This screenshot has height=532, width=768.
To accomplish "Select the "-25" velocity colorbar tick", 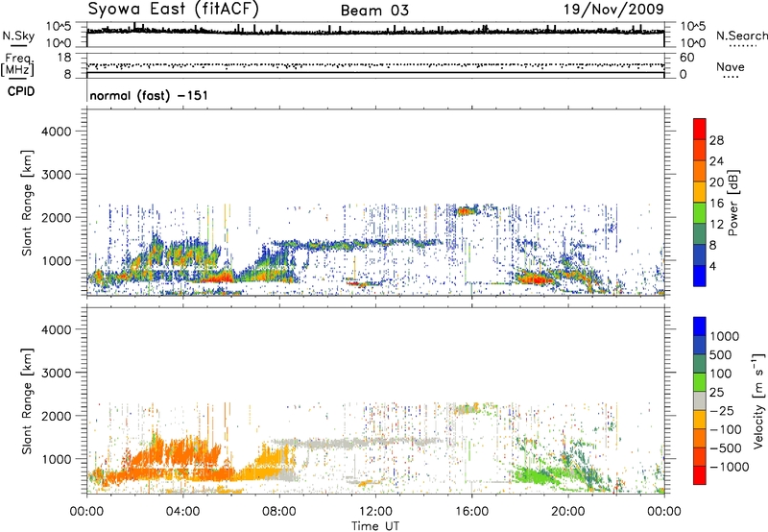I will click(722, 411).
